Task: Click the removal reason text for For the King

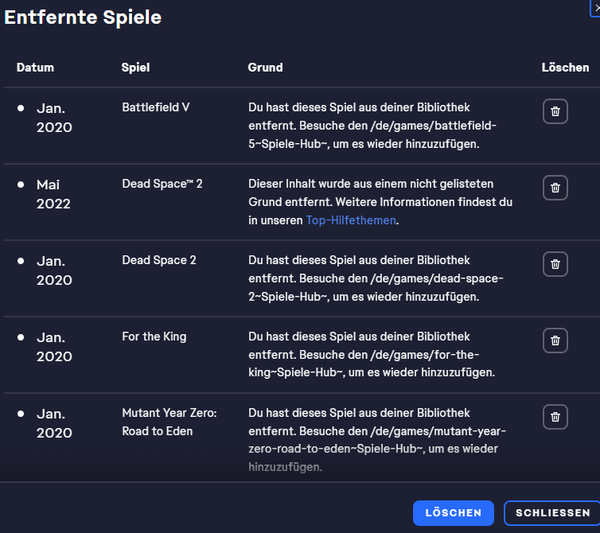Action: (x=371, y=355)
